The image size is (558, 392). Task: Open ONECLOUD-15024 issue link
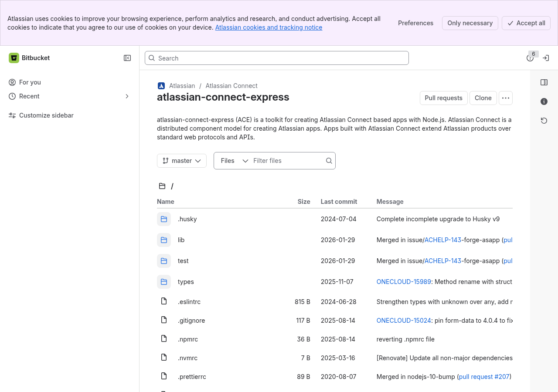pyautogui.click(x=404, y=321)
